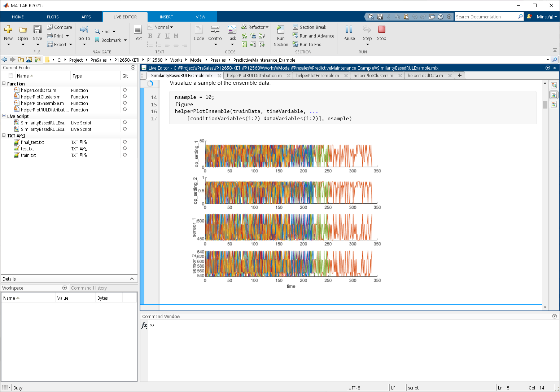Toggle bold formatting
Viewport: 560px width, 392px height.
click(x=150, y=36)
